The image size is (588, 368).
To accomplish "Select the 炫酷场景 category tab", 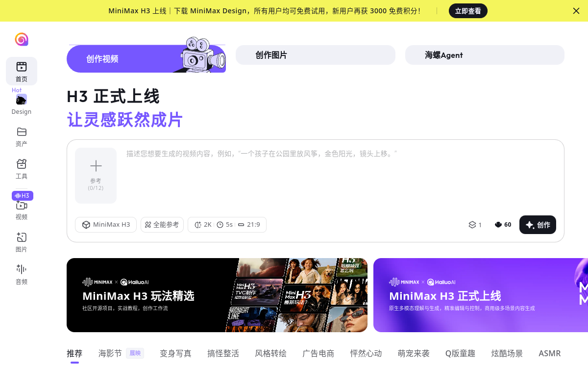I will 507,353.
